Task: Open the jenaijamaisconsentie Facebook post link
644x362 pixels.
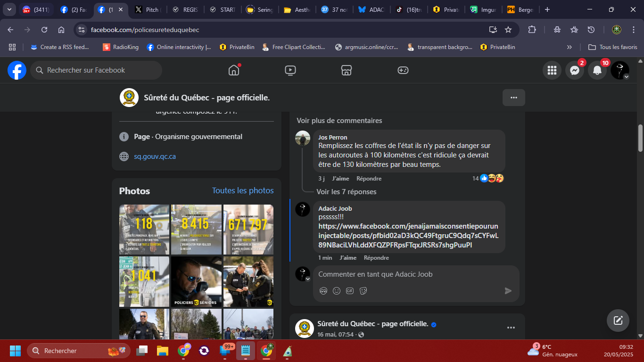Action: [408, 236]
